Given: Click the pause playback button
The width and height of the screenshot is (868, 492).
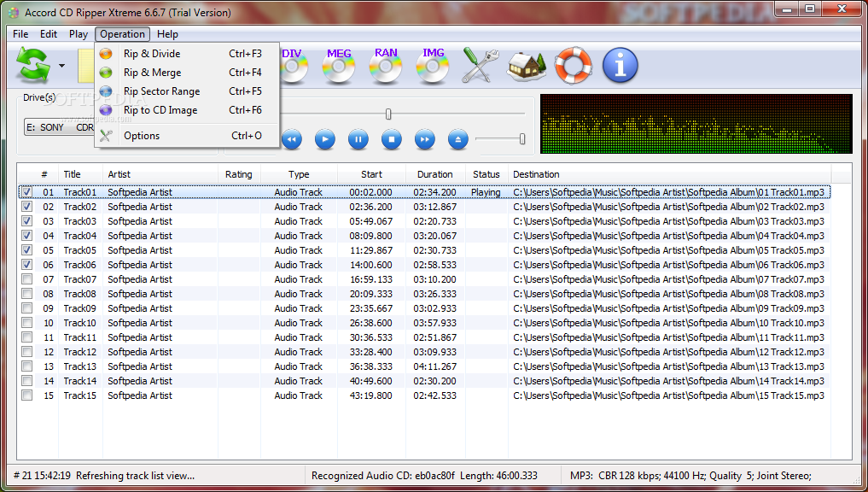Looking at the screenshot, I should point(358,139).
